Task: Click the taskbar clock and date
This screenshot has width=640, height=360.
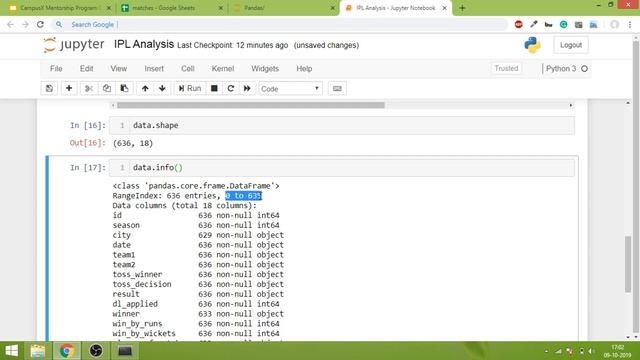Action: pos(618,351)
